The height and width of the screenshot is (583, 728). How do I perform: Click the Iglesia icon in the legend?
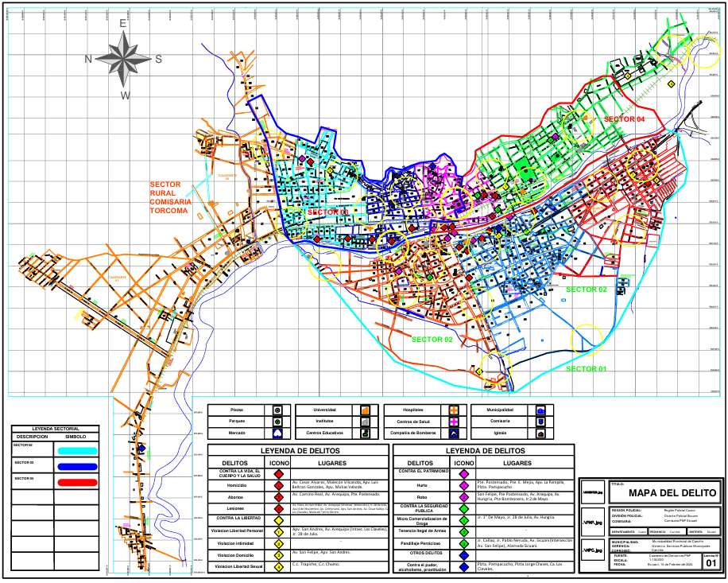pyautogui.click(x=540, y=433)
